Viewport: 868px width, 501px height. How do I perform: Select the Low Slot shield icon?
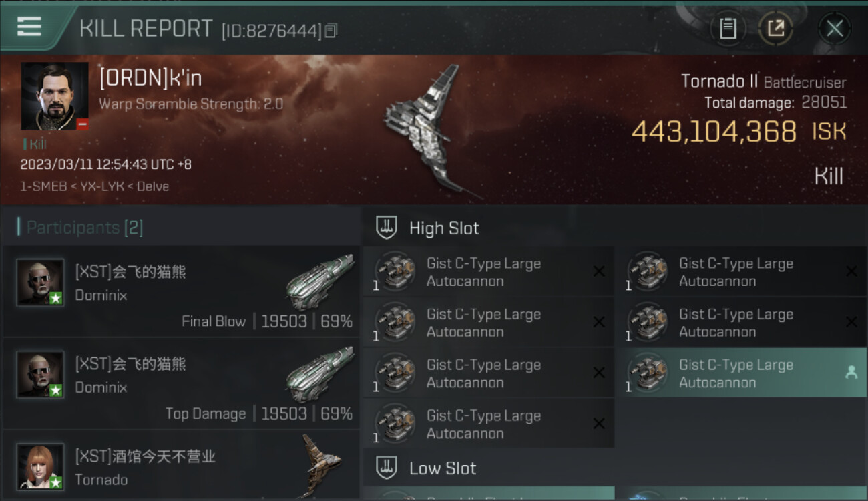387,468
